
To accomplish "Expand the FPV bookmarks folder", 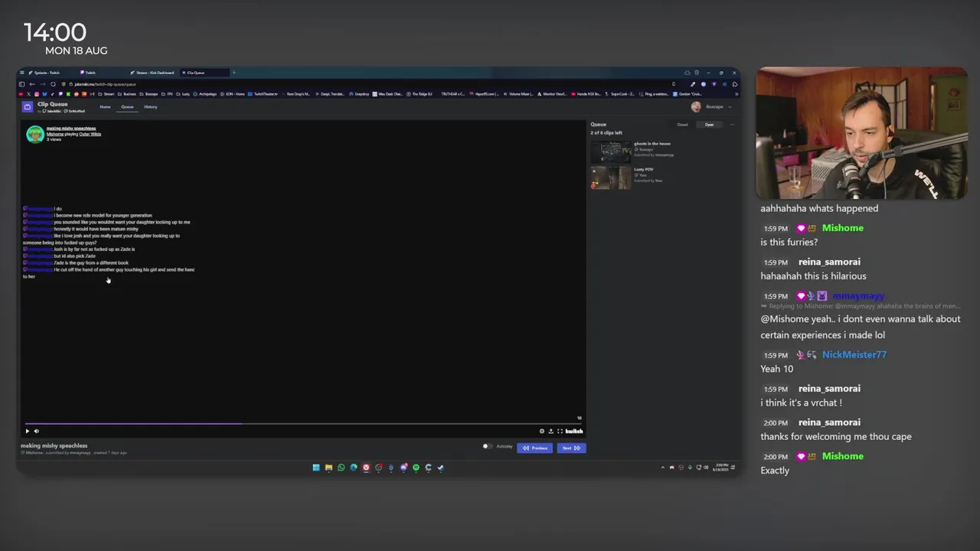I will click(168, 94).
